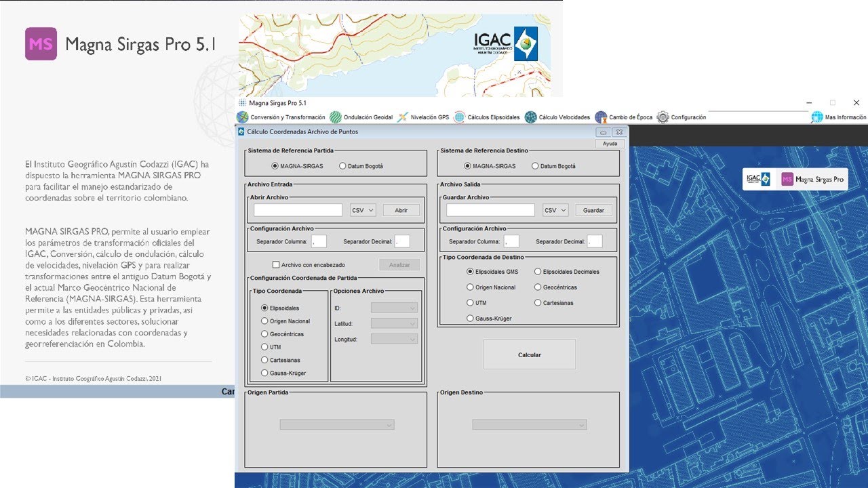
Task: Choose Origen Nacional destination type
Action: tap(470, 287)
